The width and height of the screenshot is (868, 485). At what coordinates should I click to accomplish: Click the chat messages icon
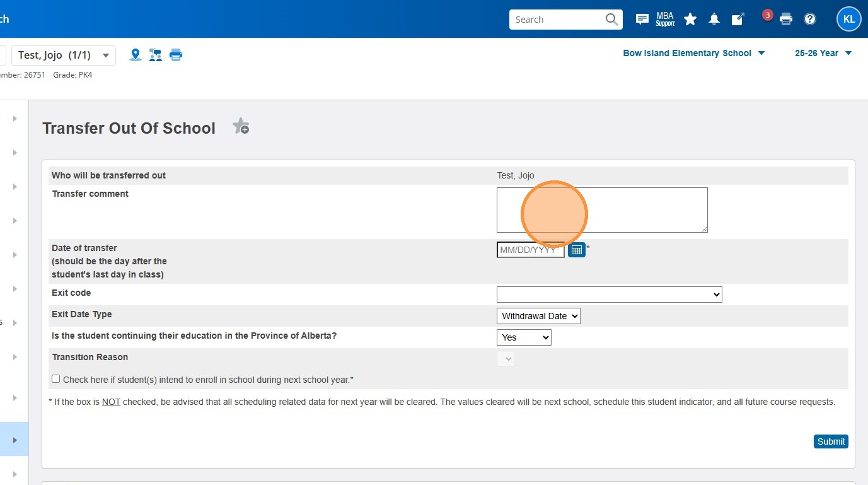pyautogui.click(x=642, y=20)
